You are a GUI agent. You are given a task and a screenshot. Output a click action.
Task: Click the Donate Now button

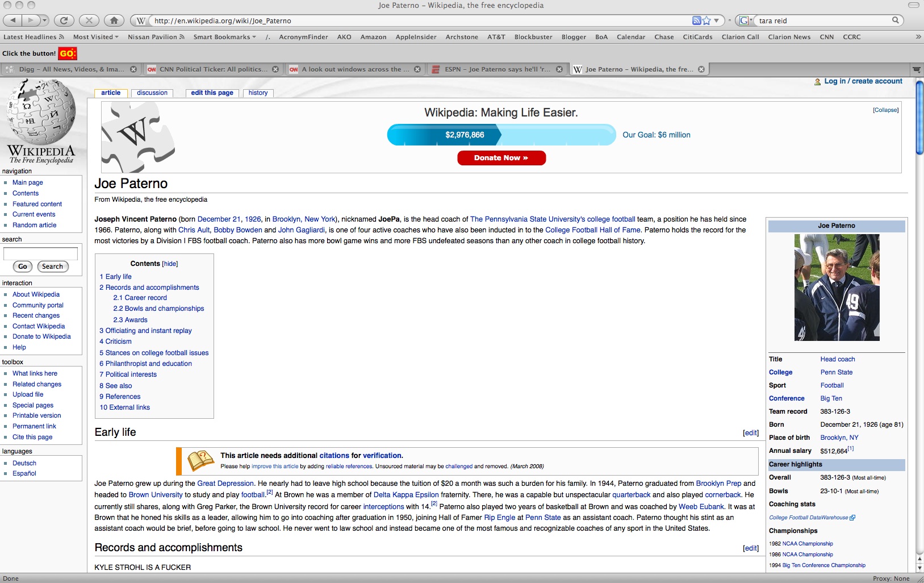[501, 158]
